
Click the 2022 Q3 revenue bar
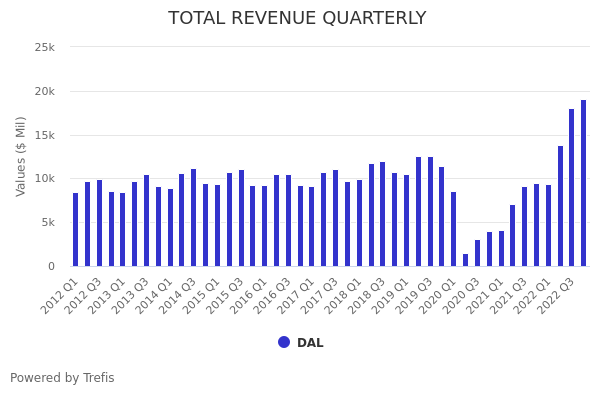tap(572, 188)
